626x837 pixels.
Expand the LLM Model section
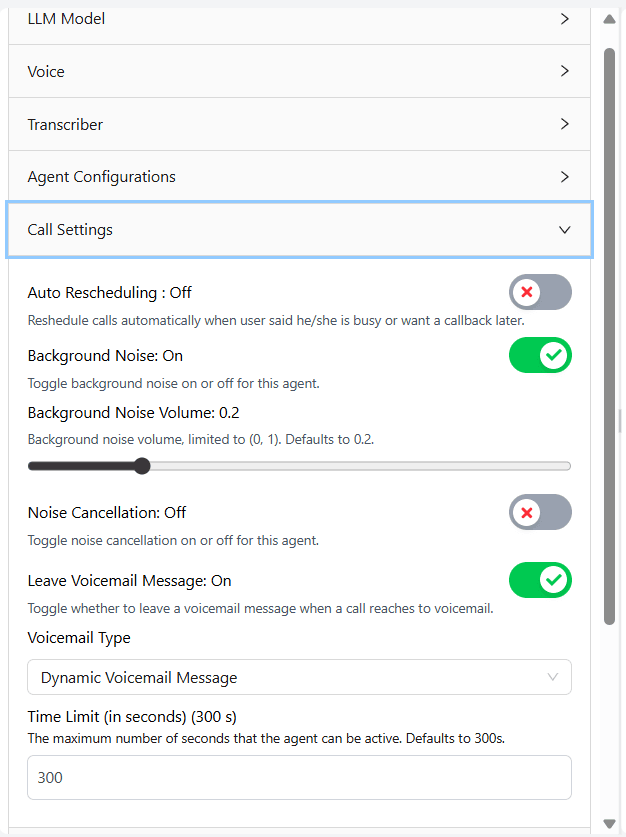(66, 19)
